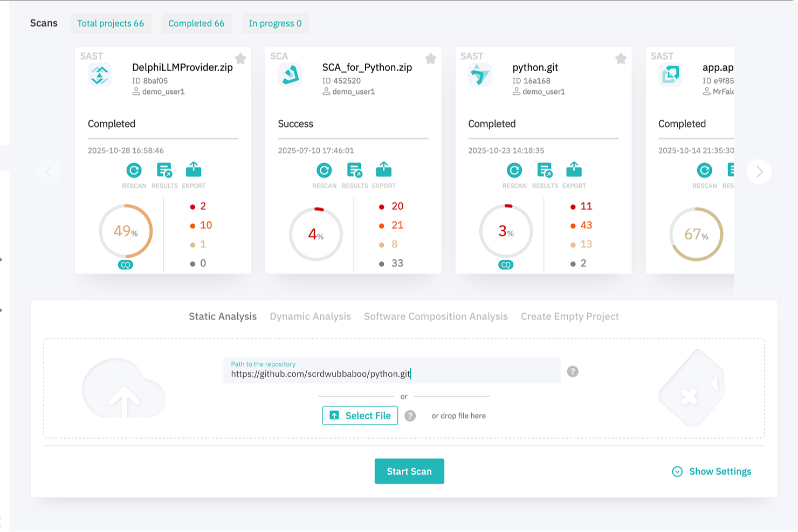Image resolution: width=798 pixels, height=532 pixels.
Task: Click the Start Scan button
Action: point(409,471)
